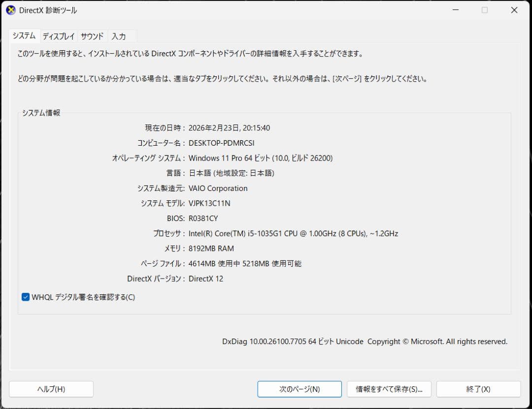Click the ヘルプ button
The height and width of the screenshot is (409, 532).
click(x=51, y=389)
